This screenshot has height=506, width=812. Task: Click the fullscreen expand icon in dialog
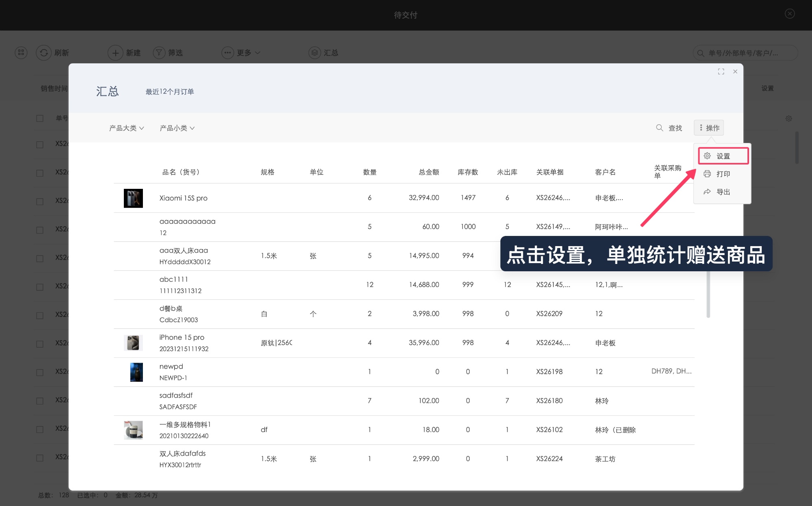coord(721,71)
